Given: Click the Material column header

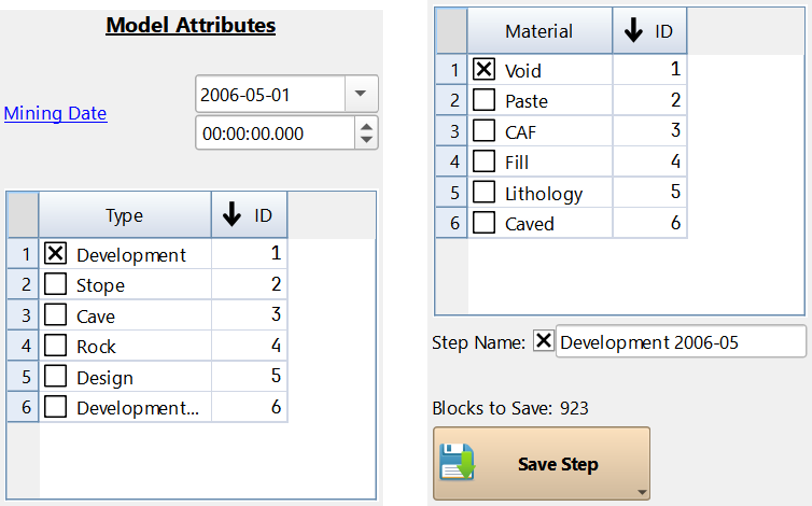Looking at the screenshot, I should tap(539, 31).
